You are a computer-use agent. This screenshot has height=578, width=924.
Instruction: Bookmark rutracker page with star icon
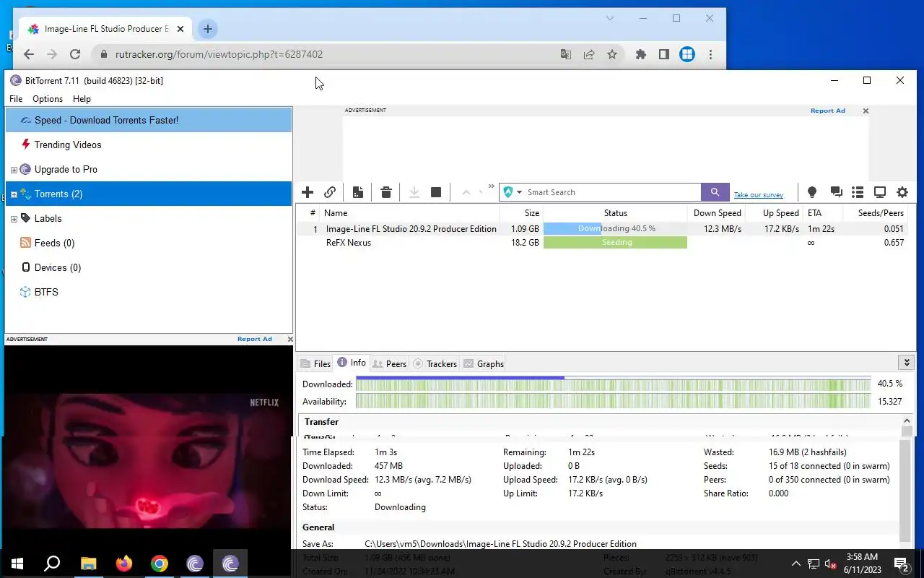[612, 54]
